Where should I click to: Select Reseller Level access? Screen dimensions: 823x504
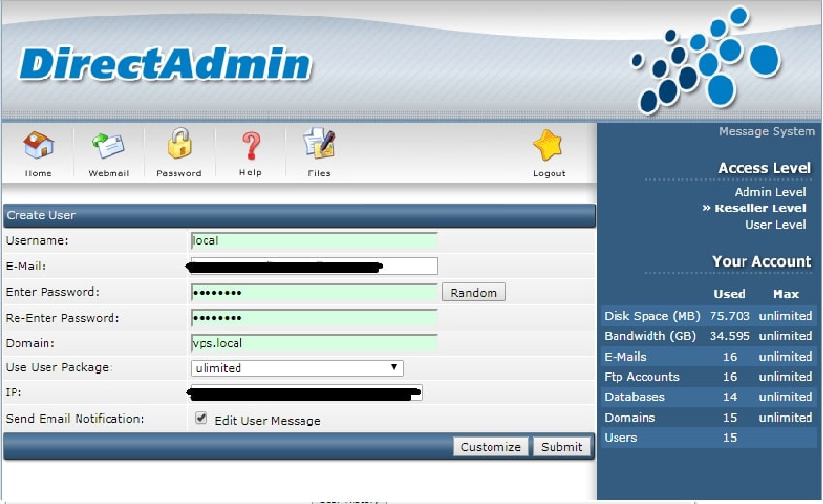click(x=760, y=208)
